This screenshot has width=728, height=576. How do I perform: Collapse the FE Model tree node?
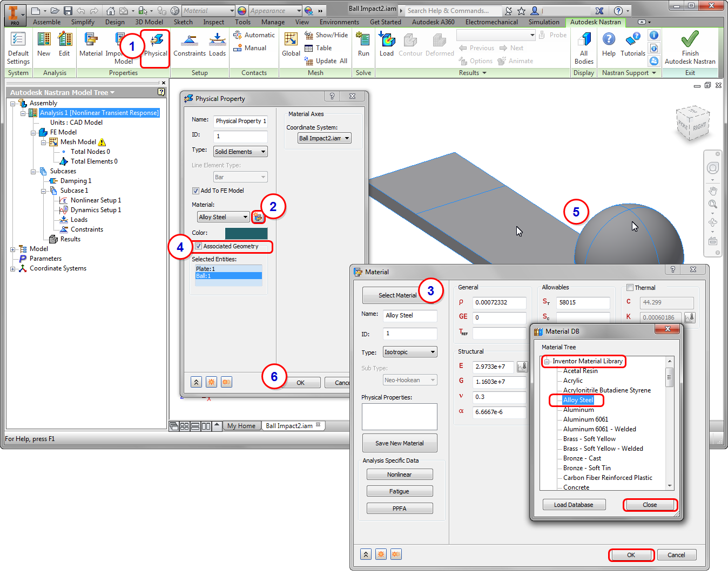33,132
